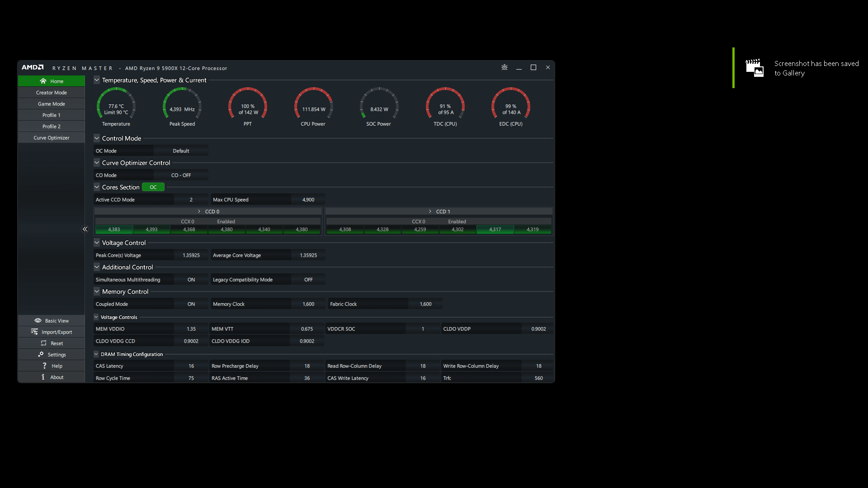Viewport: 868px width, 488px height.
Task: Click CCD 0 core bar showing 4,393
Action: pos(151,230)
